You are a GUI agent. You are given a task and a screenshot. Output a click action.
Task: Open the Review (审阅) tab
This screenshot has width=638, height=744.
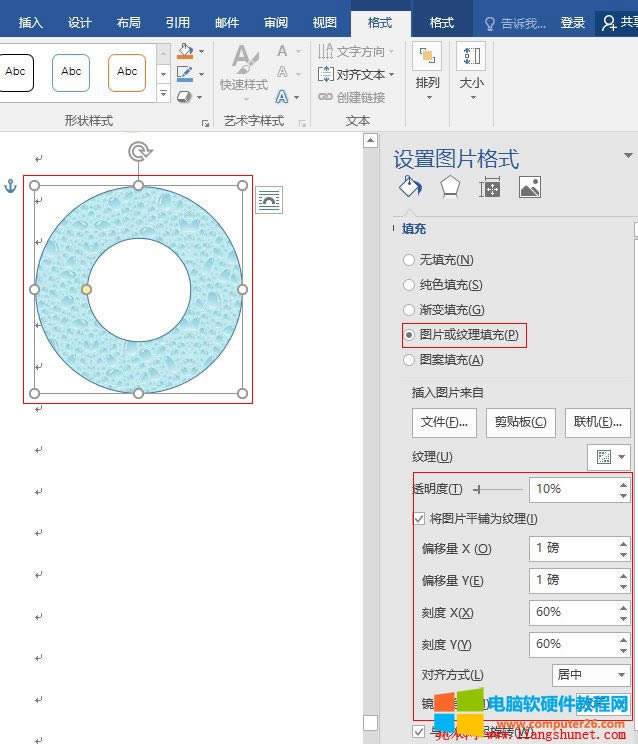click(x=276, y=23)
